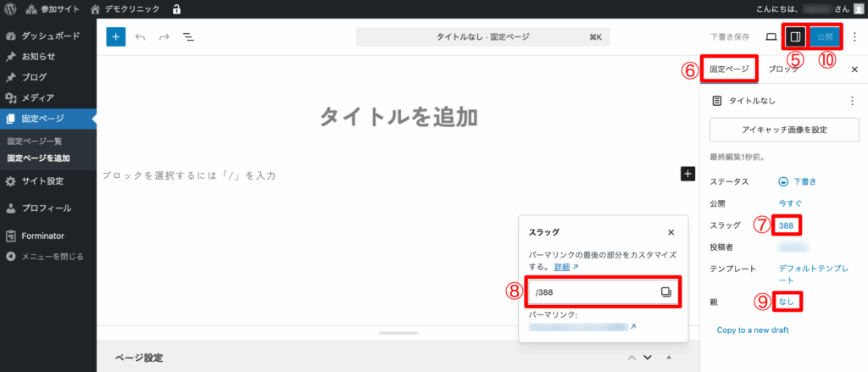Click the laptop preview icon
The height and width of the screenshot is (372, 868).
(x=771, y=37)
